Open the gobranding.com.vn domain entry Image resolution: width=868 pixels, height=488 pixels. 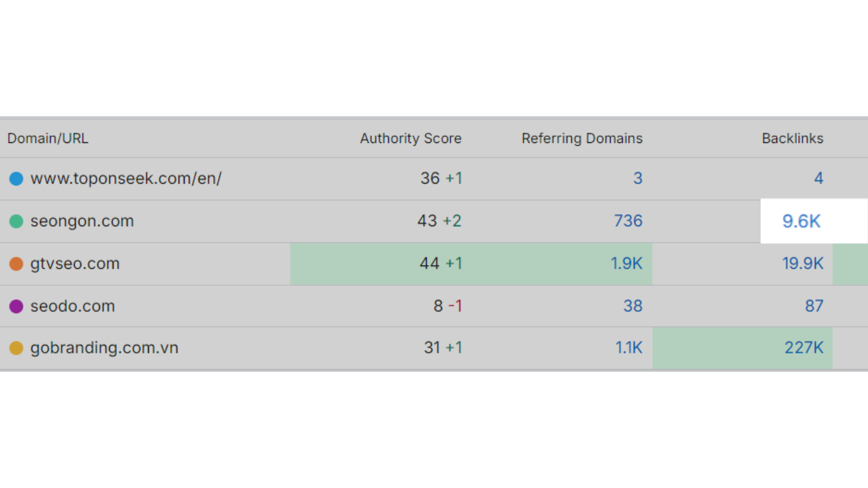point(104,348)
